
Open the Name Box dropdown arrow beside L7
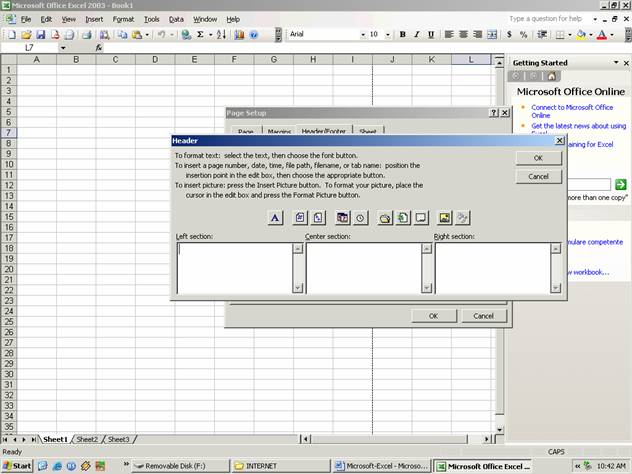pyautogui.click(x=63, y=48)
